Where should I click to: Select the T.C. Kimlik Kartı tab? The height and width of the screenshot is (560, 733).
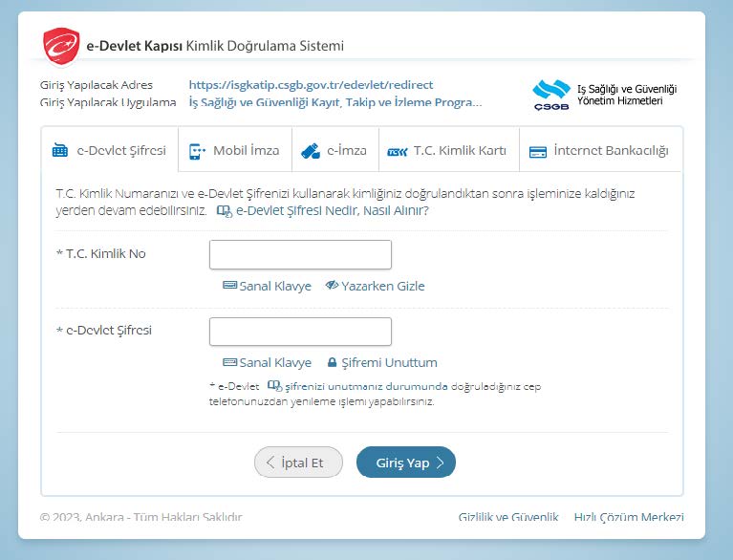(x=449, y=151)
